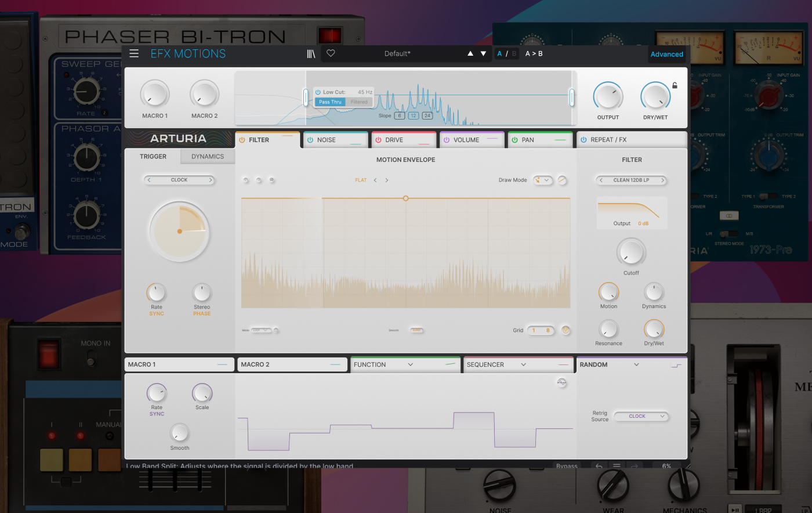Image resolution: width=812 pixels, height=513 pixels.
Task: Open the EFX Motions hamburger menu
Action: 134,53
